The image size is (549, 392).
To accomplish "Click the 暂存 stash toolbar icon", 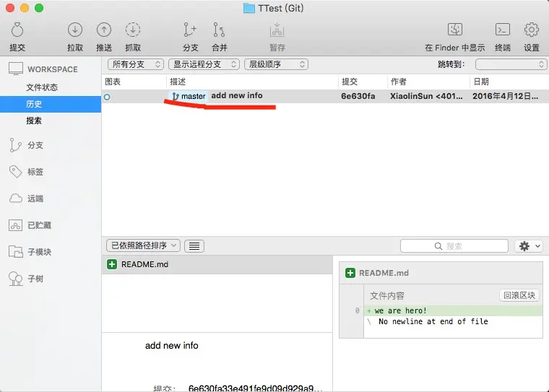I will [x=277, y=30].
